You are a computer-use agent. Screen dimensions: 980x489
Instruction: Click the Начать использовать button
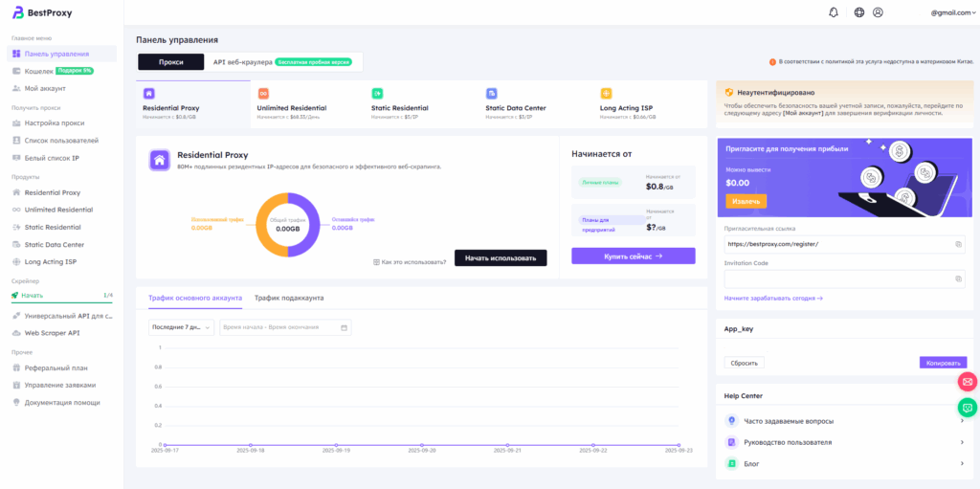501,258
